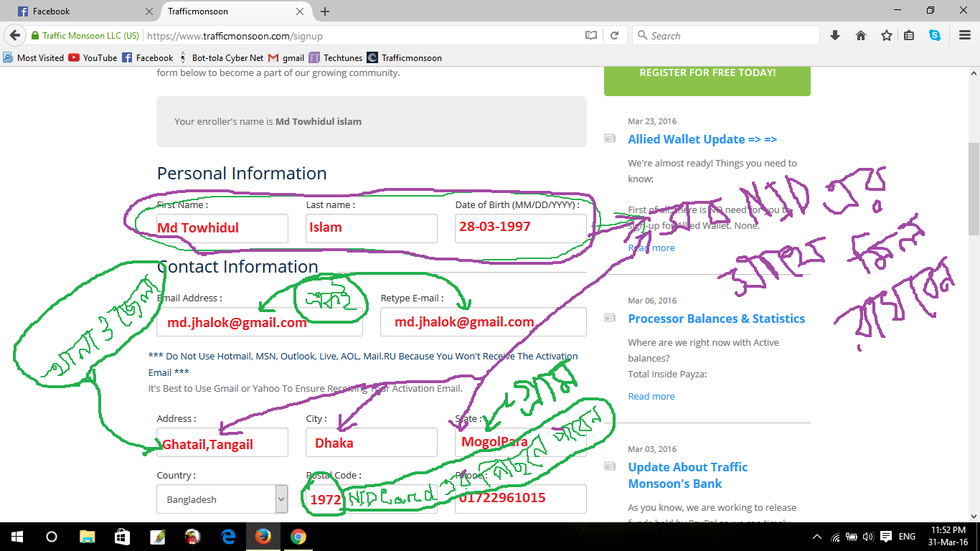
Task: Bookmark this page with star icon
Action: click(887, 35)
